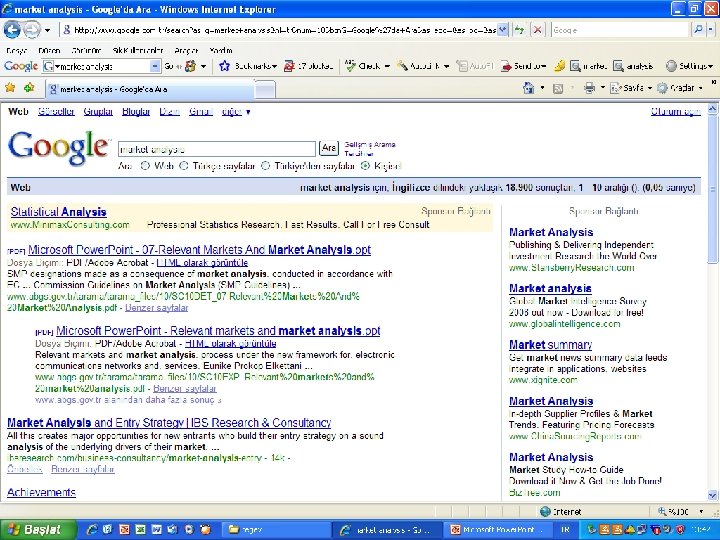This screenshot has width=720, height=540.
Task: Open the address bar history dropdown
Action: pos(503,30)
